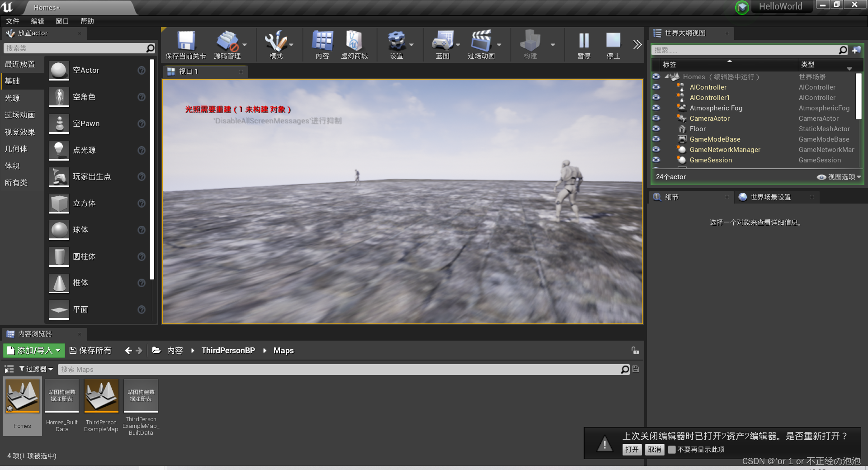The image size is (868, 470).
Task: Select the Sphere (球体) icon
Action: (59, 230)
